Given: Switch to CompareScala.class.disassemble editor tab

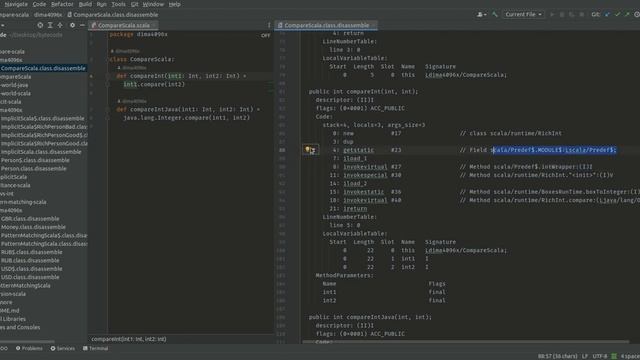Looking at the screenshot, I should click(326, 25).
